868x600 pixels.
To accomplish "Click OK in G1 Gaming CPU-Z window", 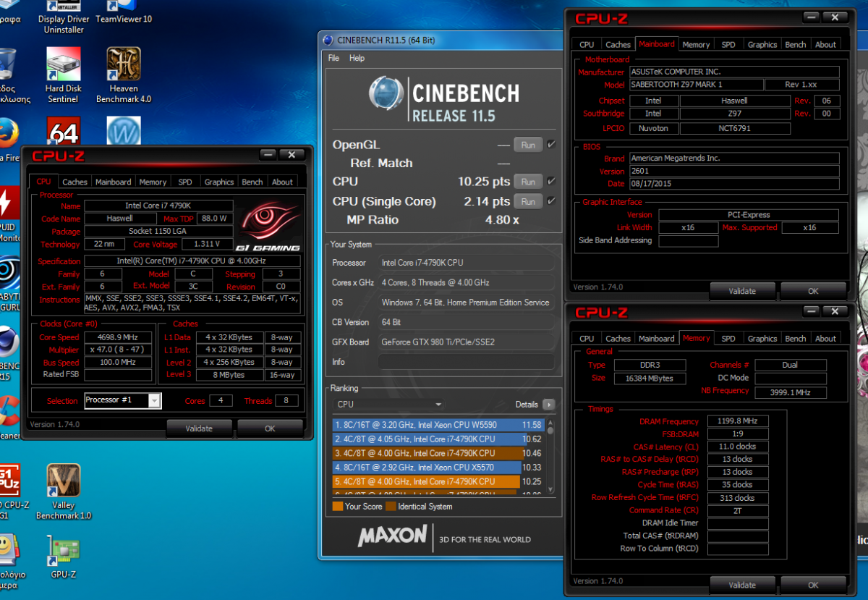I will 270,428.
